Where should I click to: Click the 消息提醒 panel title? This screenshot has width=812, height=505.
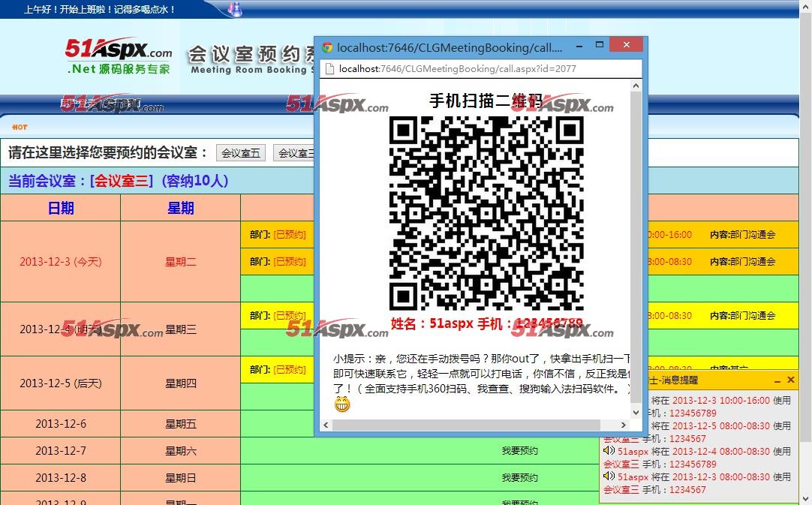coord(673,380)
